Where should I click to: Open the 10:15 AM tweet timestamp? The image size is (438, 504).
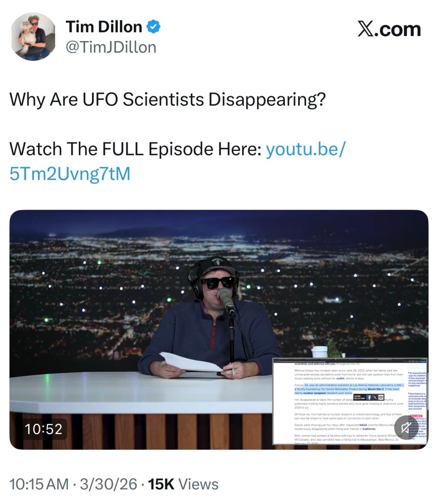point(39,484)
